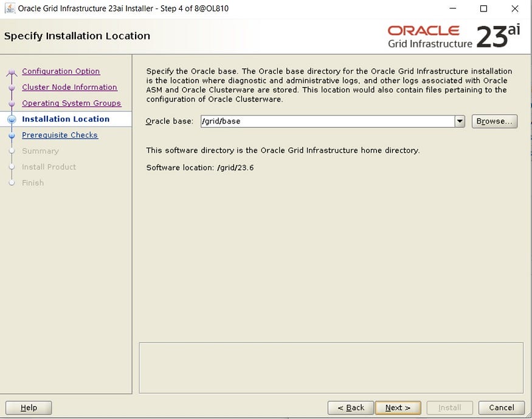
Task: Select Installation Location step
Action: click(66, 119)
